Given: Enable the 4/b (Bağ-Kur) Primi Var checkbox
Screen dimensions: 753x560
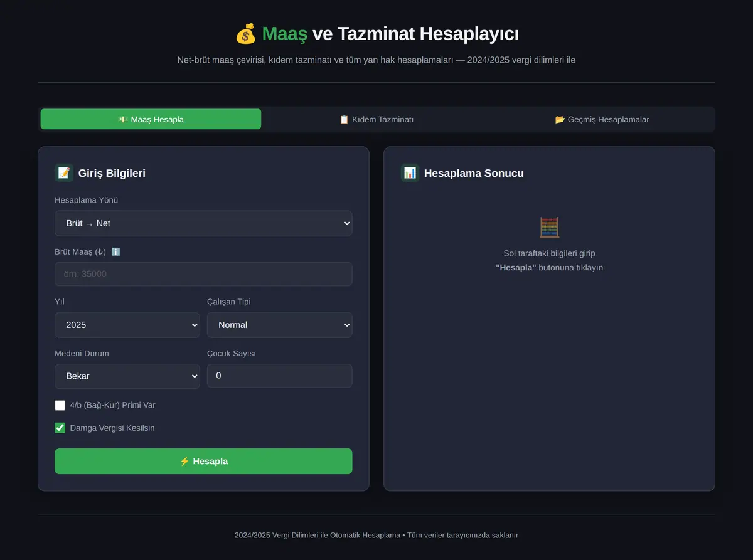Looking at the screenshot, I should [60, 405].
